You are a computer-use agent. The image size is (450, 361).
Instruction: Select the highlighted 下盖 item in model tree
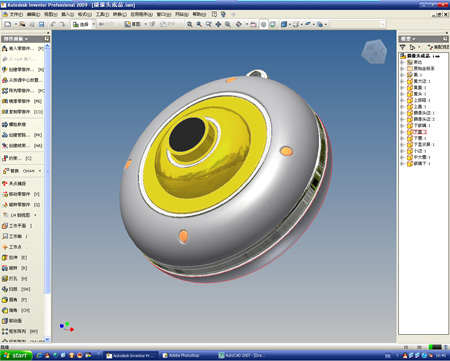[420, 132]
